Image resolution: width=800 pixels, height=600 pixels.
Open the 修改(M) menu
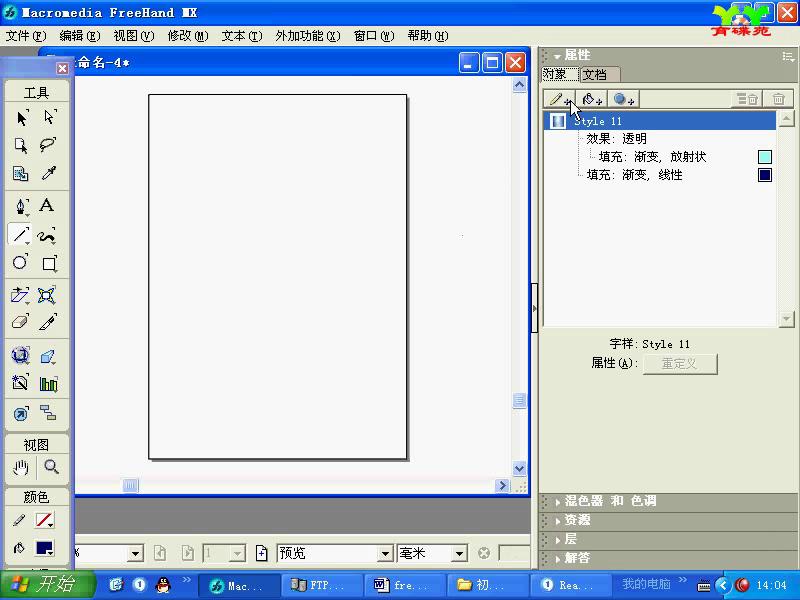coord(188,36)
